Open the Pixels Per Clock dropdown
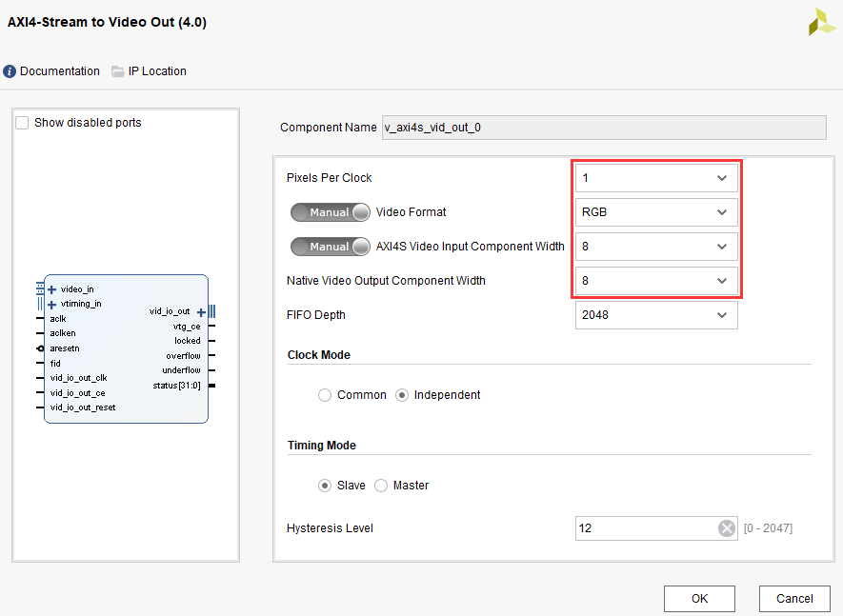 click(x=656, y=178)
